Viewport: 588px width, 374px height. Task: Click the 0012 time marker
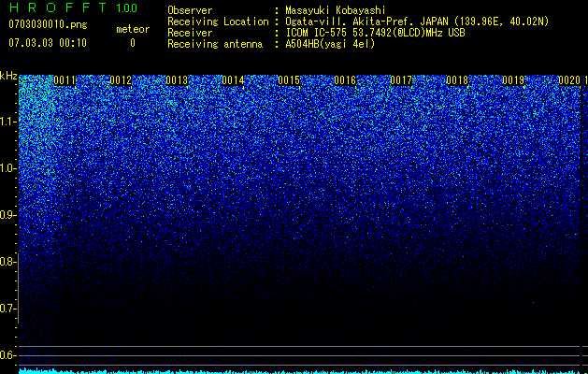[x=121, y=80]
